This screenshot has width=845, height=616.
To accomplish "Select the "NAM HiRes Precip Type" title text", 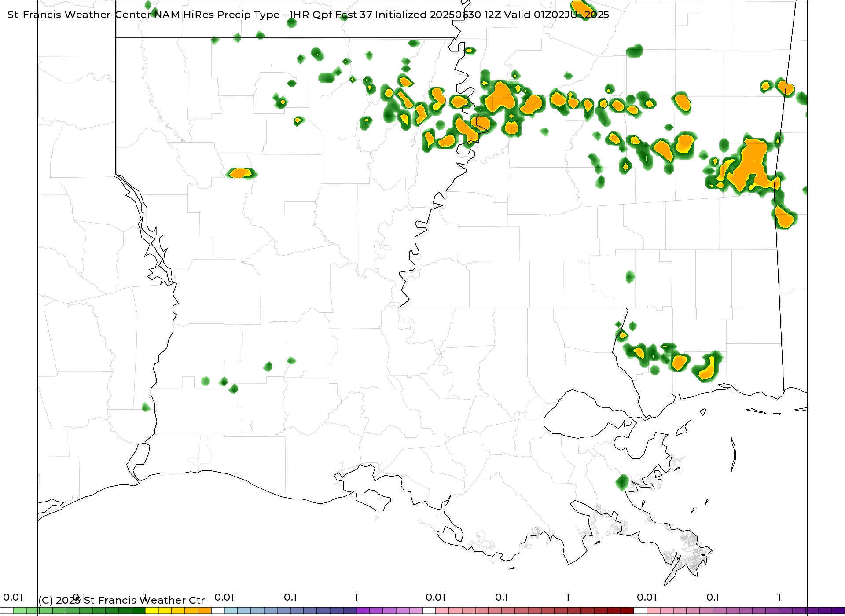I will pos(217,15).
